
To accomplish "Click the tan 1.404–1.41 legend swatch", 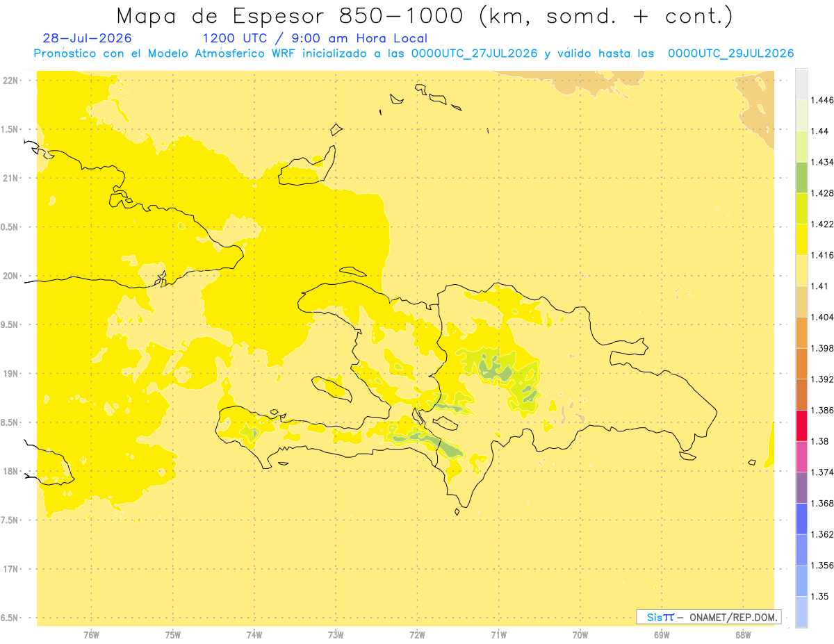I will (801, 302).
